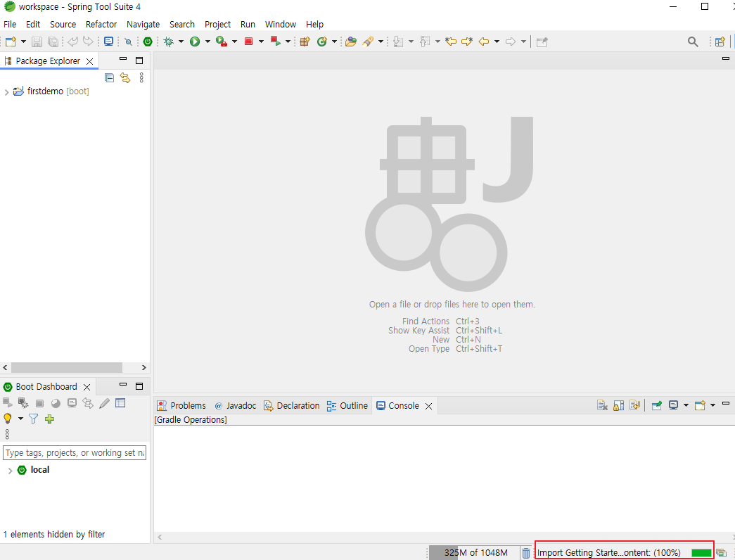Click the magnifier Quick Access search icon

[x=693, y=42]
